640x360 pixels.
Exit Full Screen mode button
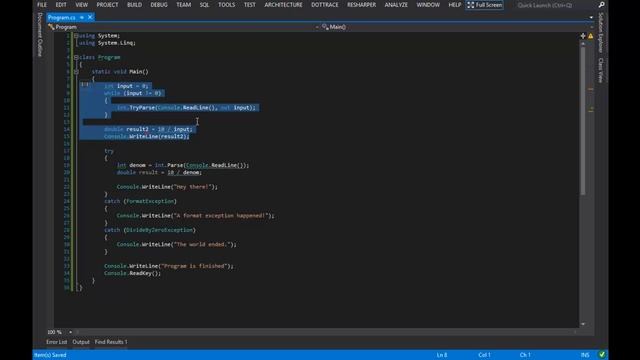(x=484, y=5)
